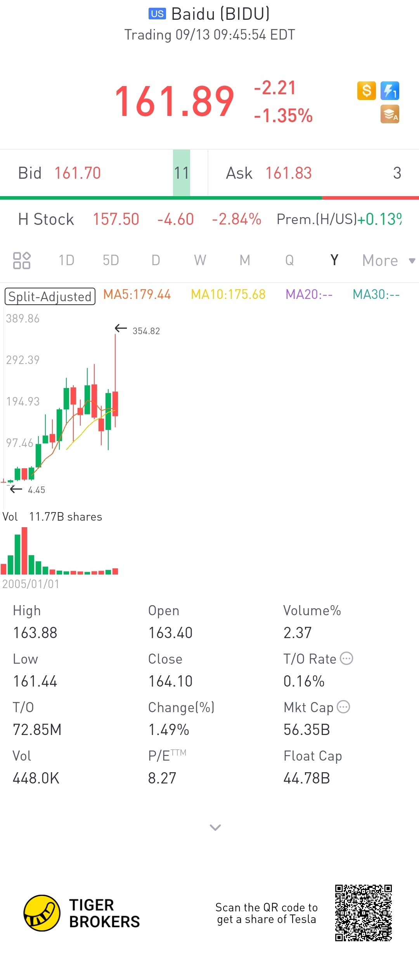Tap the blue lightning bolt icon
Screen dimensions: 419x980
pos(390,91)
